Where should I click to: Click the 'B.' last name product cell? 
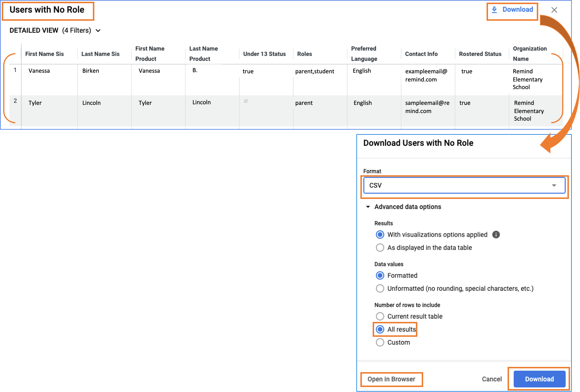(x=195, y=70)
